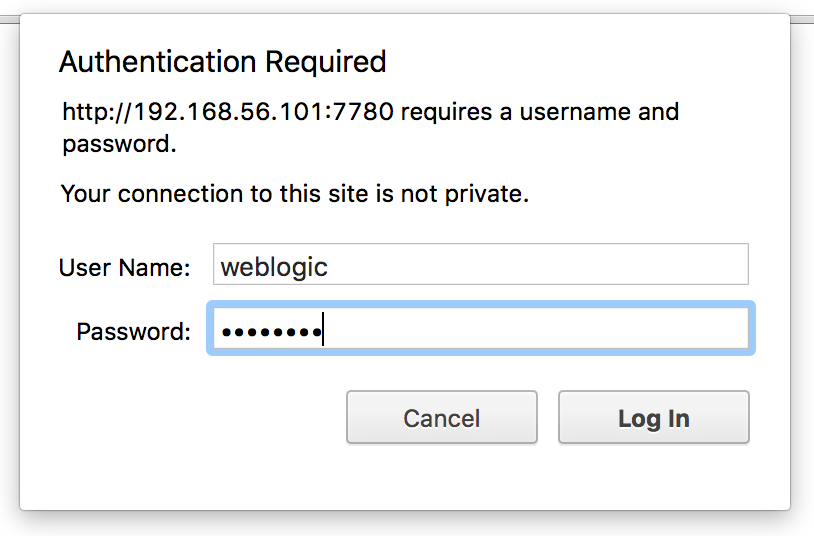Image resolution: width=814 pixels, height=536 pixels.
Task: Place cursor on the "weblogic" username text
Action: pos(274,267)
